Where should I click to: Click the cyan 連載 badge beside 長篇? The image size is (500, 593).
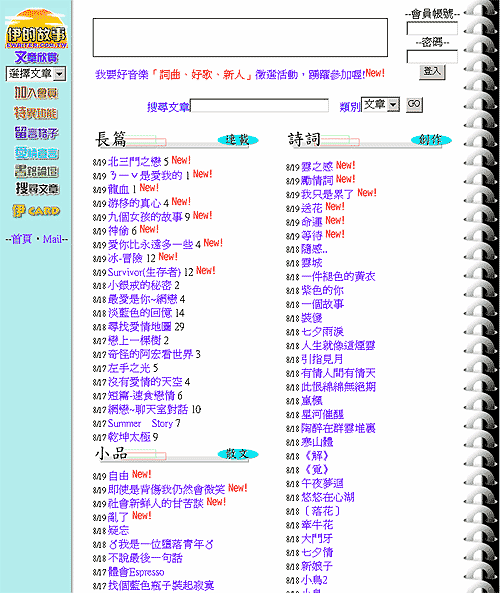[238, 140]
